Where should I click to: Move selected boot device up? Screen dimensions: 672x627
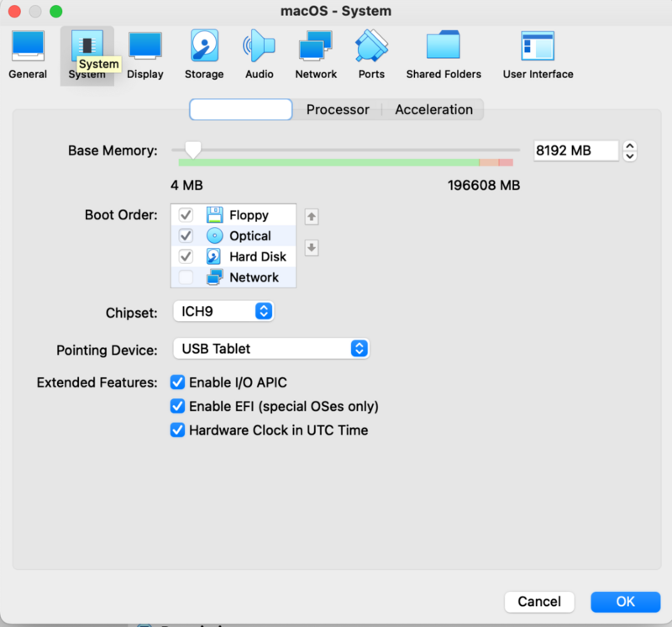pos(312,217)
